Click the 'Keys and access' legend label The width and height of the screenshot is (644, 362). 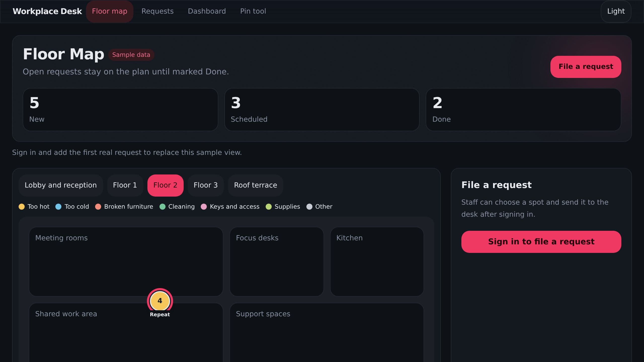(x=234, y=207)
